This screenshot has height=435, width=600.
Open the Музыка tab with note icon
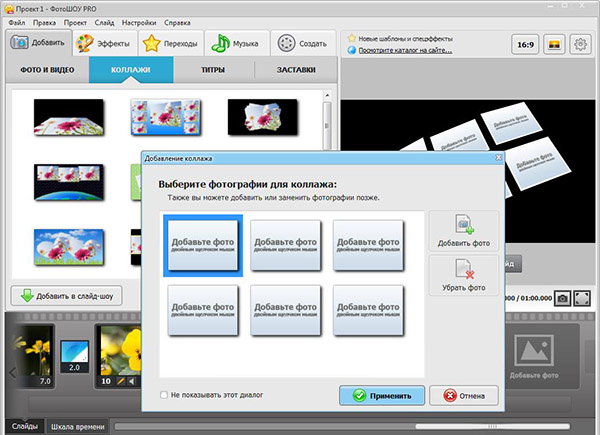click(236, 43)
